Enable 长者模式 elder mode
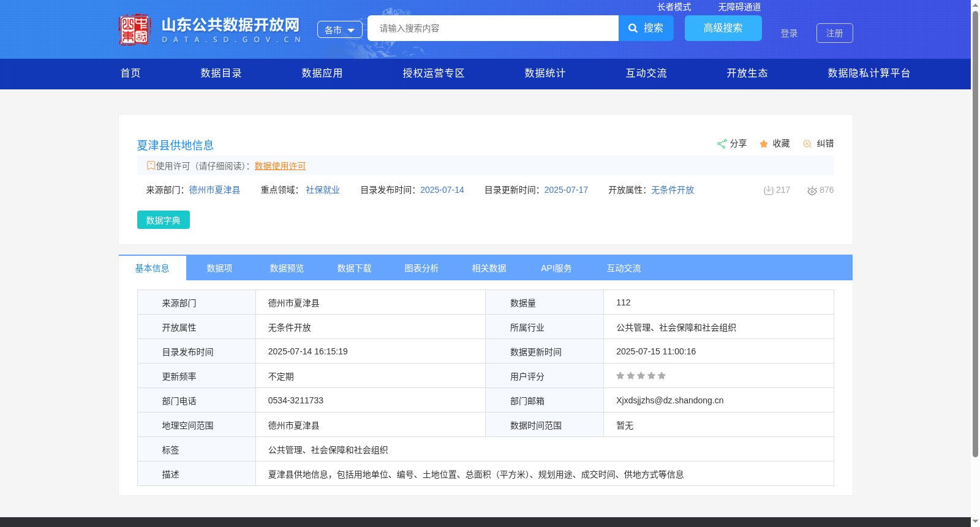 674,7
